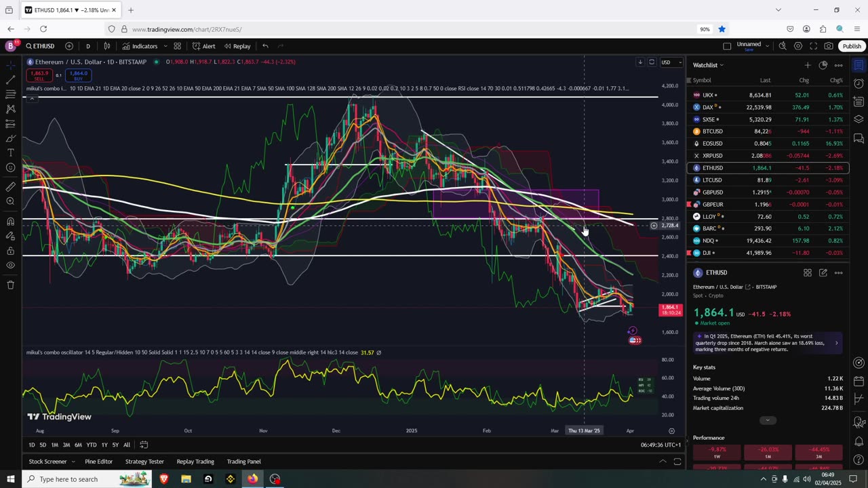The height and width of the screenshot is (488, 868).
Task: Start bar Replay mode
Action: (237, 46)
